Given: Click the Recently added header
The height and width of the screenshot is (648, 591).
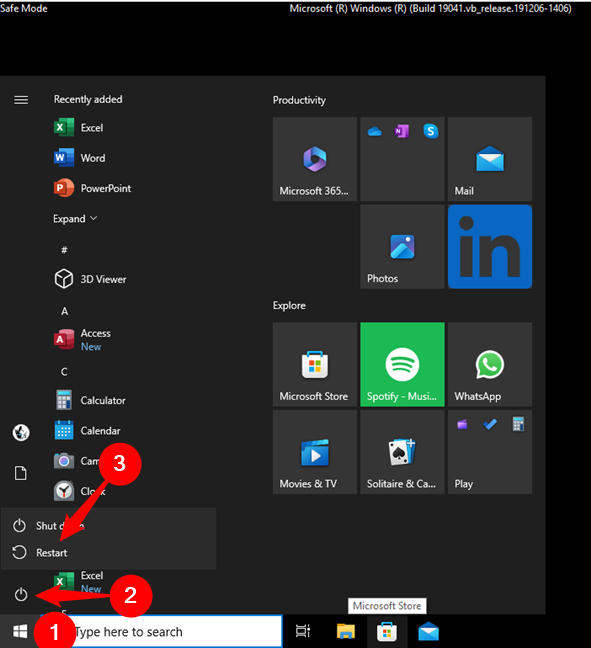Looking at the screenshot, I should point(88,99).
